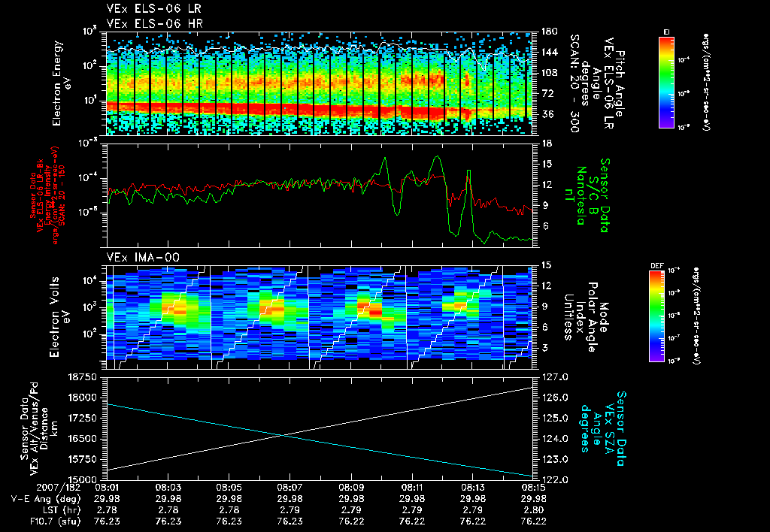Click the '18' Nanotesla axis tick

pyautogui.click(x=547, y=144)
